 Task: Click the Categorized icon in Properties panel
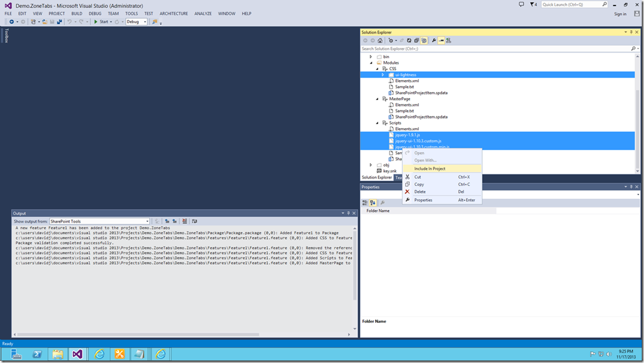click(365, 202)
